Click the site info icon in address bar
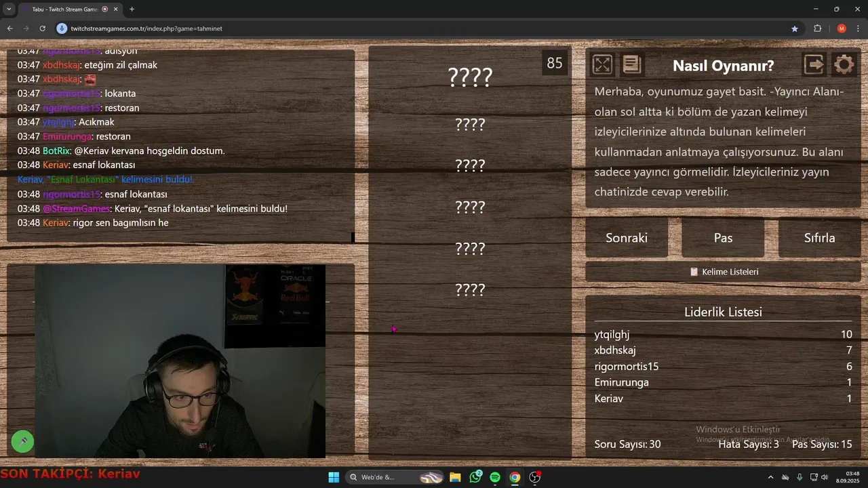The image size is (868, 488). pyautogui.click(x=62, y=28)
